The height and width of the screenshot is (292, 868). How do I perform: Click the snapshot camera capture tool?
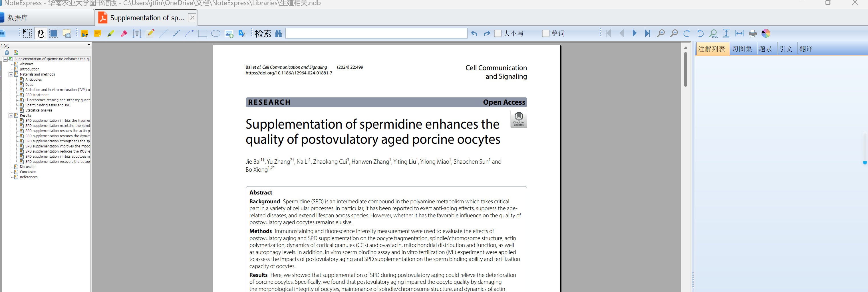coord(67,33)
